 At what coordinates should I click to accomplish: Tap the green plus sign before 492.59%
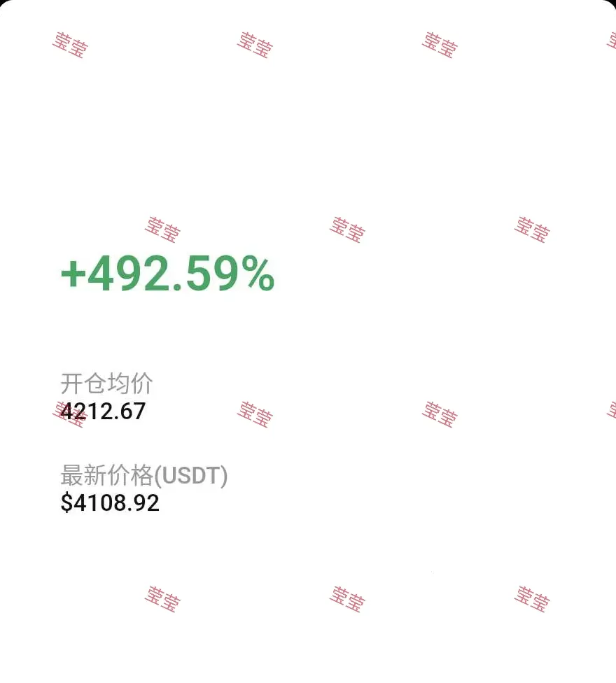[x=73, y=275]
